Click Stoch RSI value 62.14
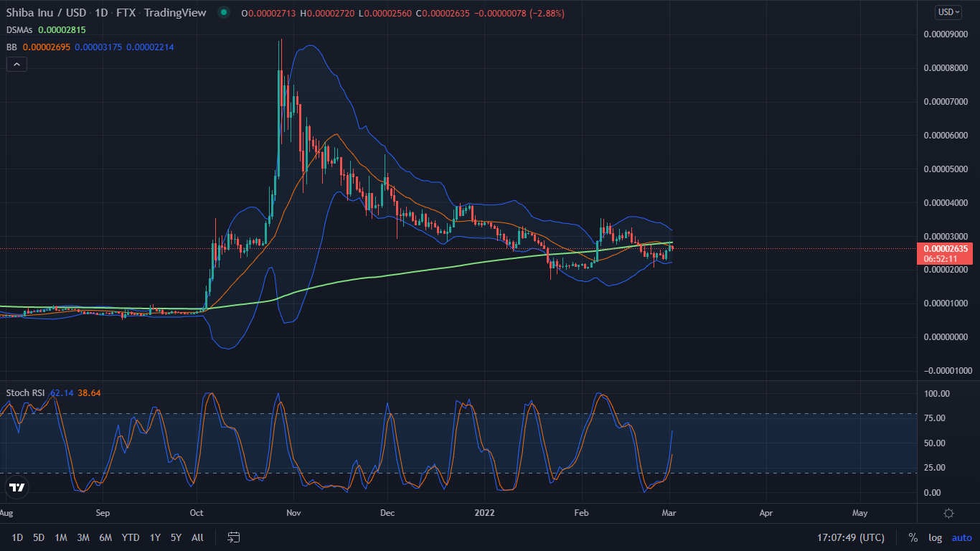980x551 pixels. [62, 392]
